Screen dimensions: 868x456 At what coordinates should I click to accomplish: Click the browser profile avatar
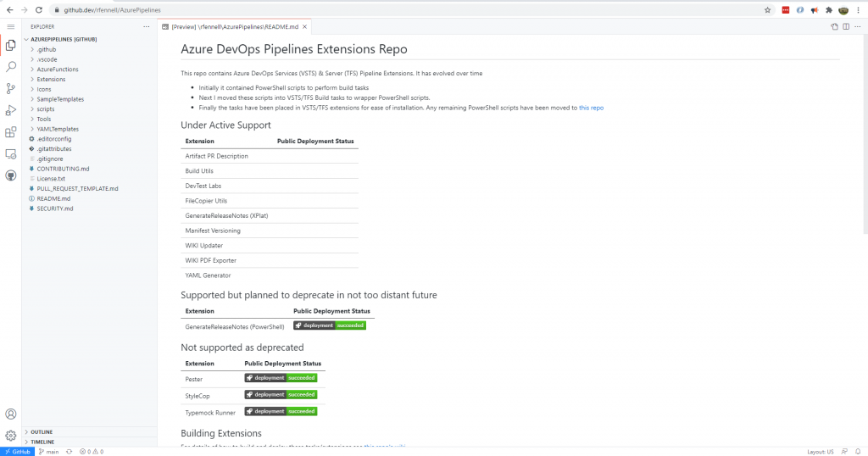click(x=843, y=10)
